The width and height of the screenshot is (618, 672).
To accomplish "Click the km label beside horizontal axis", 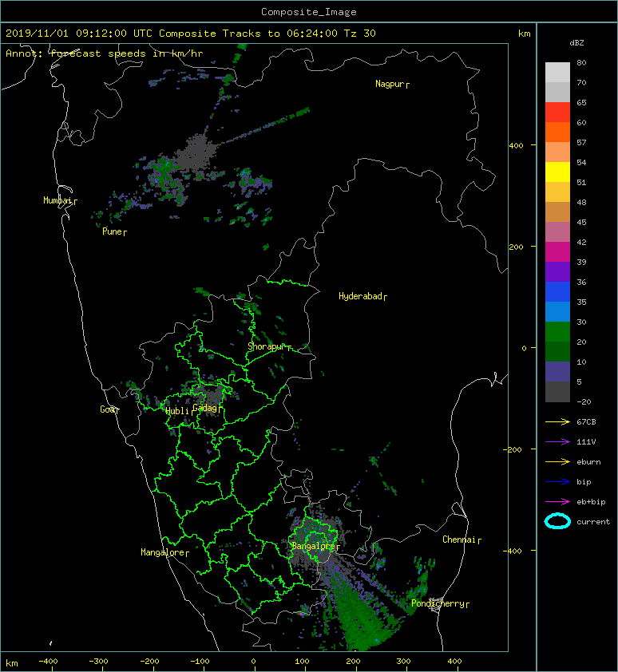I will 12,663.
